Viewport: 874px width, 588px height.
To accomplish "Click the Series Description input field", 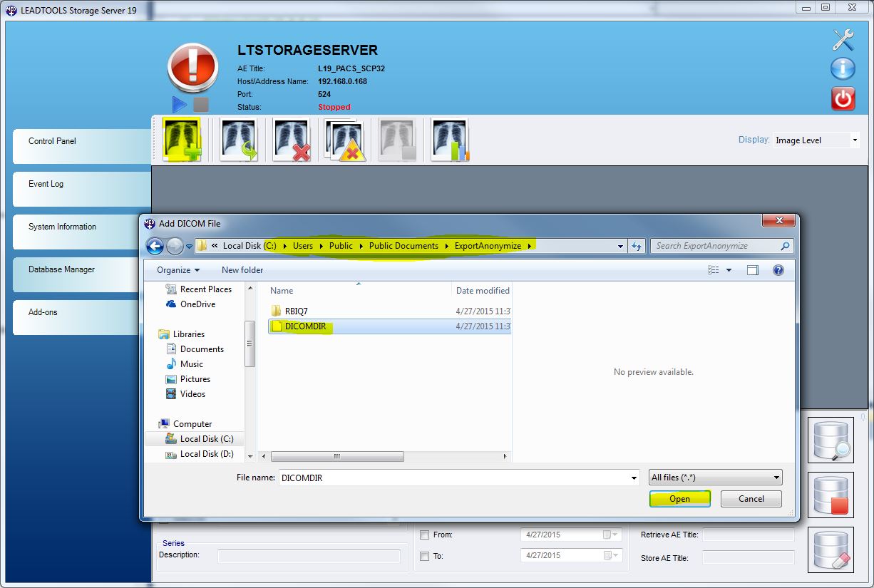I will [309, 555].
